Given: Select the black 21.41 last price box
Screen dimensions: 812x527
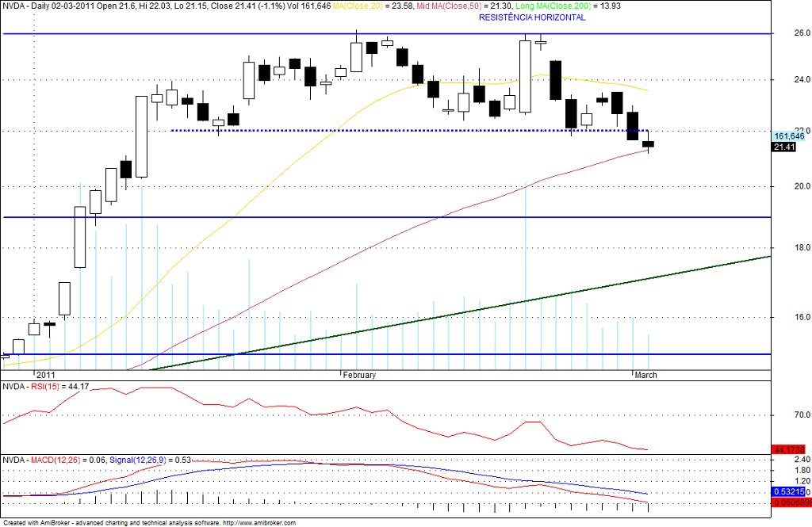Looking at the screenshot, I should 784,147.
